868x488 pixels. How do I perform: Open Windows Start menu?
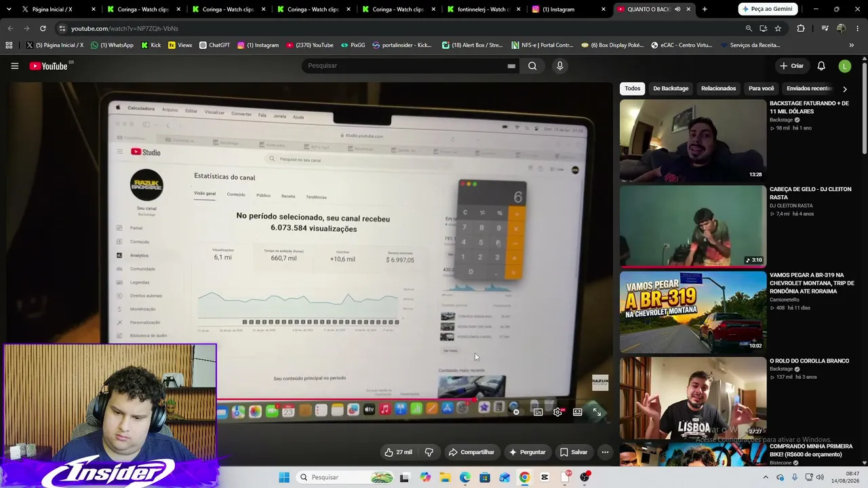pyautogui.click(x=284, y=477)
